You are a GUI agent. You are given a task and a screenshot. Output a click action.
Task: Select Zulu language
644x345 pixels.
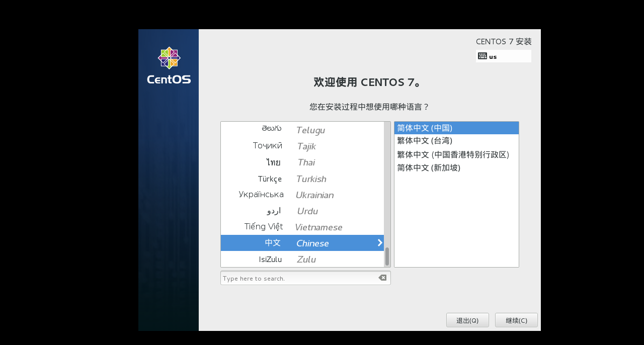click(x=302, y=259)
